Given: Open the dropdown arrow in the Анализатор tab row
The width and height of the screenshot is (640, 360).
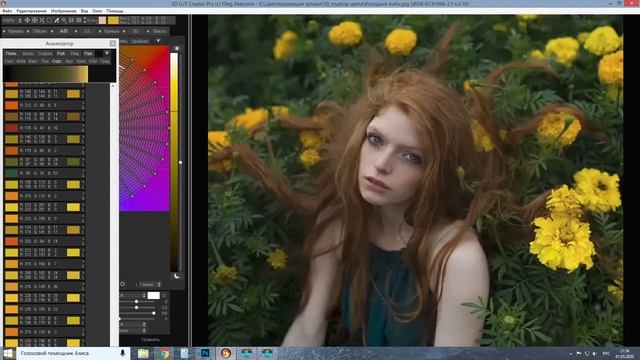Looking at the screenshot, I should point(107,53).
